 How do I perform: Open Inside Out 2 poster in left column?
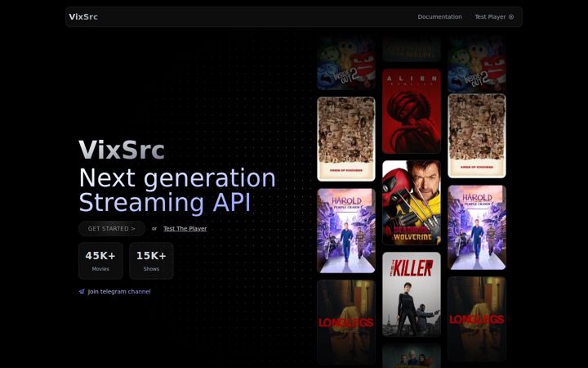(346, 63)
